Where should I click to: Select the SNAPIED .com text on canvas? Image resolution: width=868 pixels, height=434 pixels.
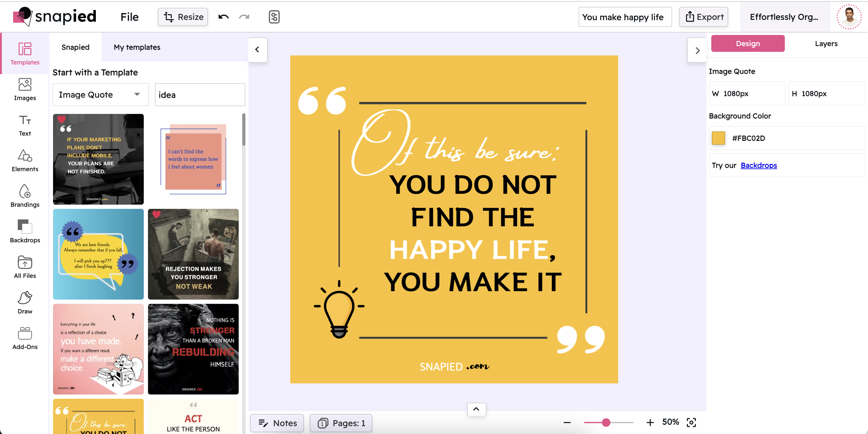point(454,366)
